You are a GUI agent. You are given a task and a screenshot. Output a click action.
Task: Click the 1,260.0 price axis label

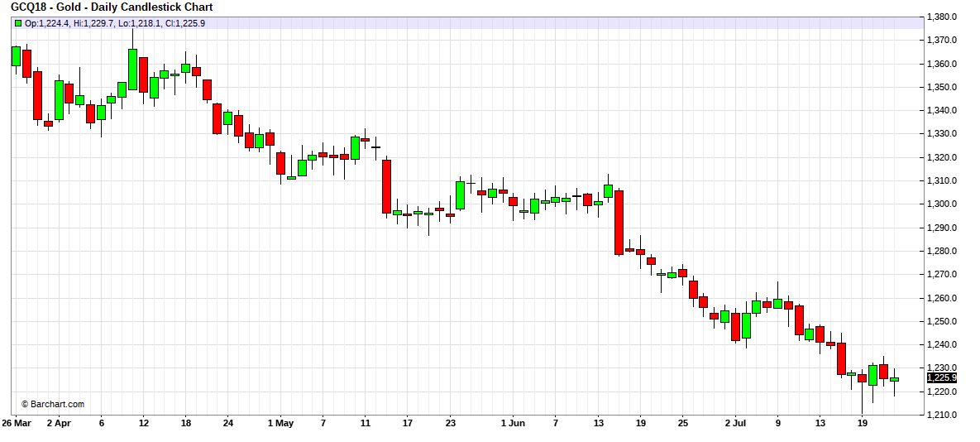[943, 298]
